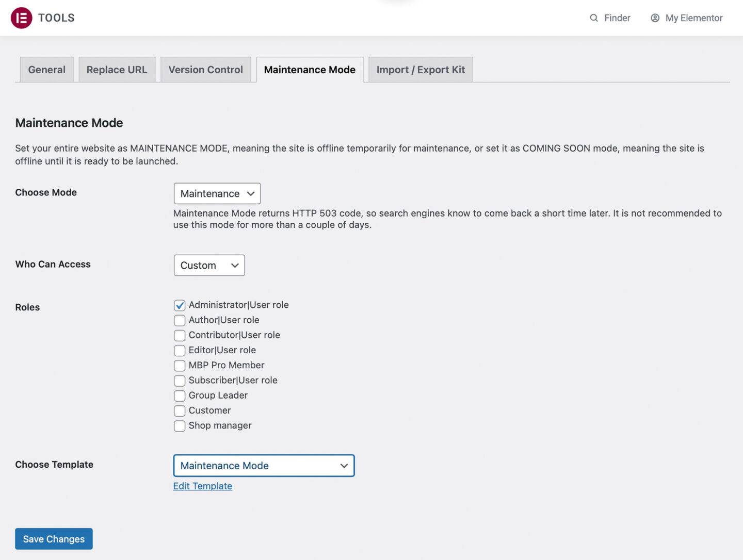Image resolution: width=743 pixels, height=560 pixels.
Task: Enable the Author user role checkbox
Action: tap(180, 320)
